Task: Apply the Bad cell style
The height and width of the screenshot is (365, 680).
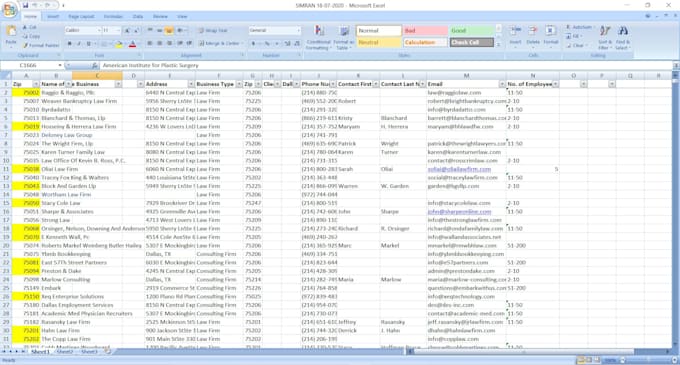Action: [x=425, y=31]
